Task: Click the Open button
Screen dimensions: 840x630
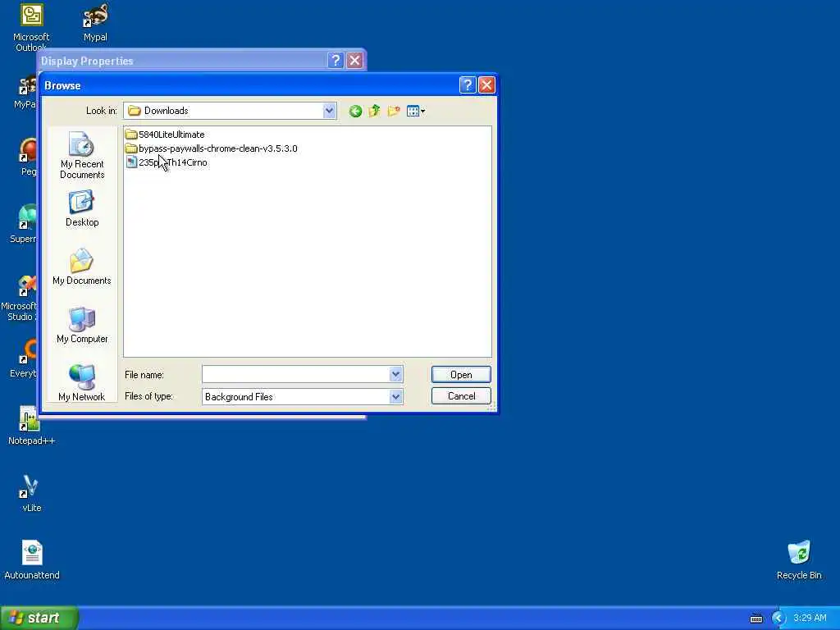Action: point(461,374)
